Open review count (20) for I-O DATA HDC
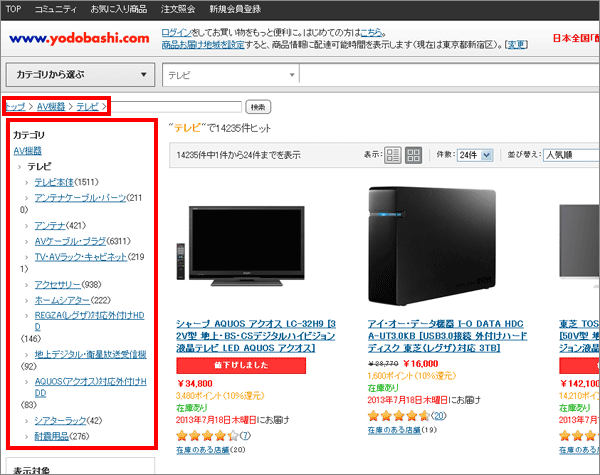 pos(439,416)
